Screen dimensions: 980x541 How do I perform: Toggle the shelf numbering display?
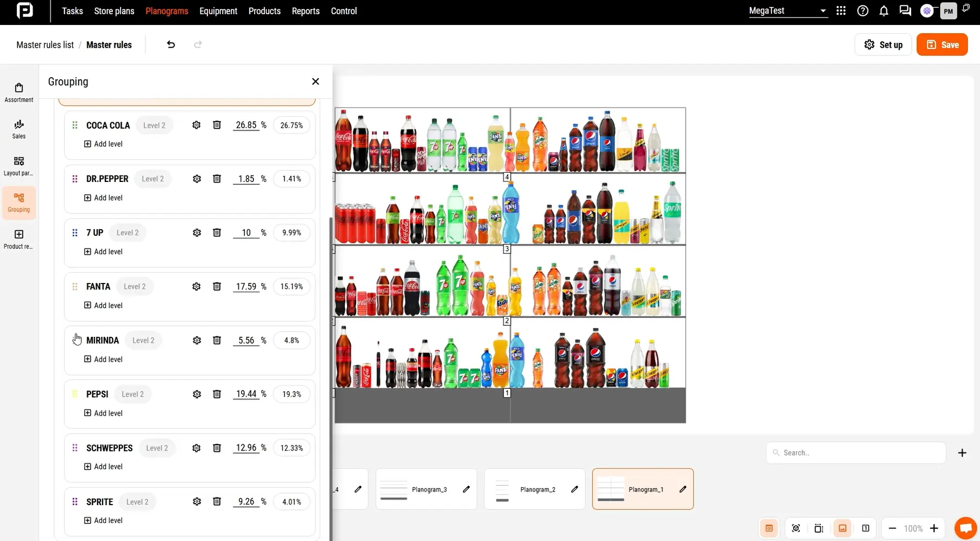(x=865, y=529)
